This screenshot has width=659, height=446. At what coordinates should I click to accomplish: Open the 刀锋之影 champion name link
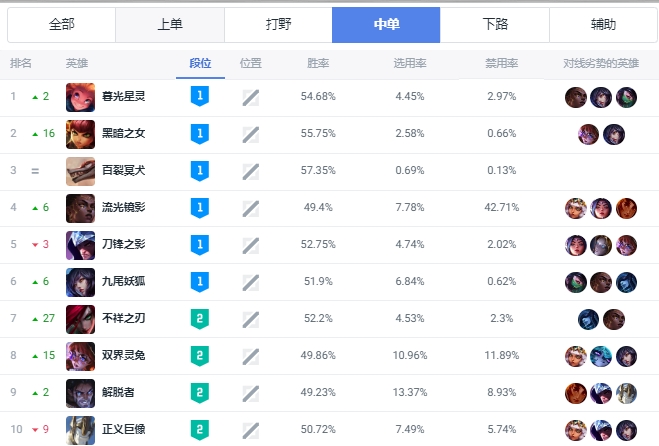124,245
